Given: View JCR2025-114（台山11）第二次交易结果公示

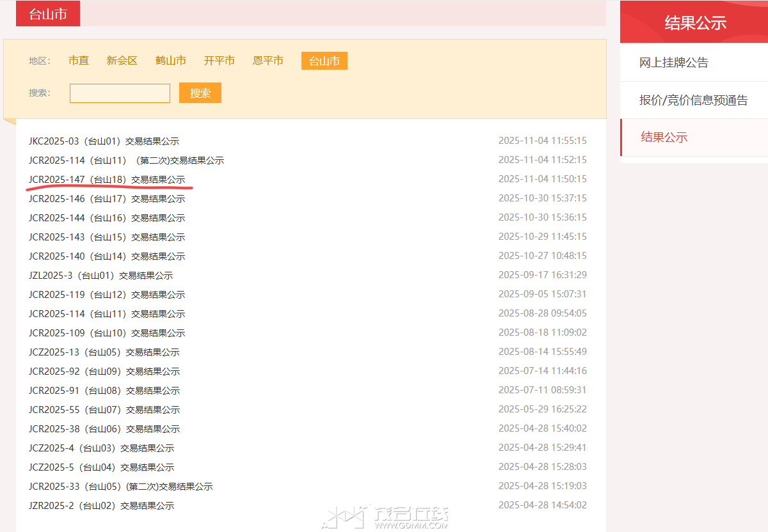Looking at the screenshot, I should pos(125,160).
